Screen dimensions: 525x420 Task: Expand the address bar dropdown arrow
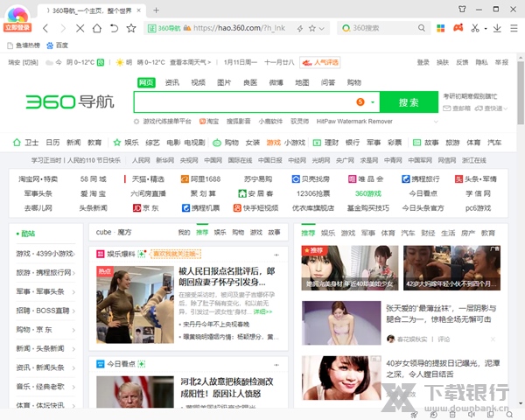[324, 28]
